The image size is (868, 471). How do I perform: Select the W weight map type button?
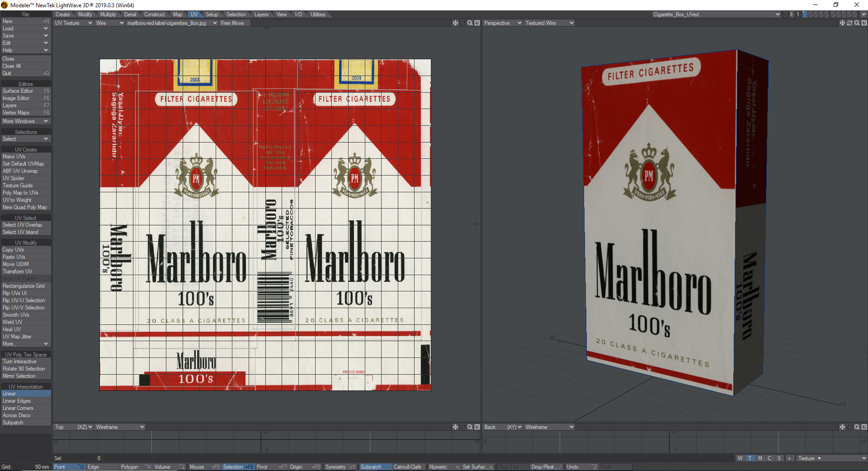pos(740,458)
